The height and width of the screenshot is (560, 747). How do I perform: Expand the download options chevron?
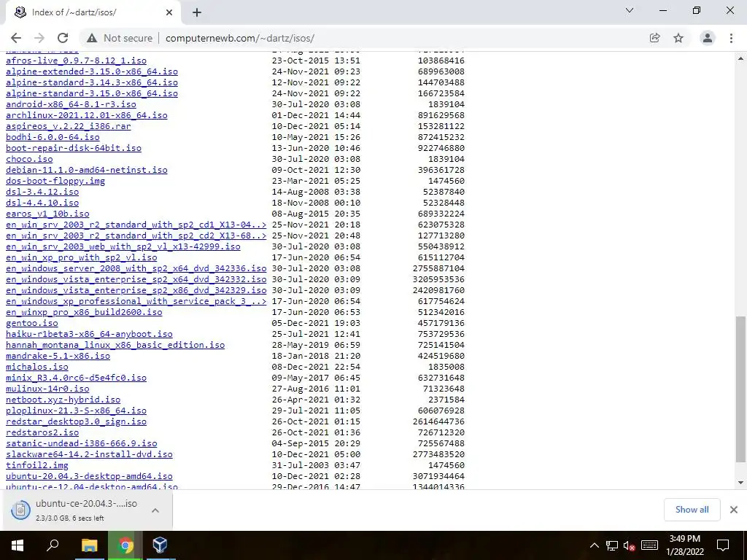(155, 510)
